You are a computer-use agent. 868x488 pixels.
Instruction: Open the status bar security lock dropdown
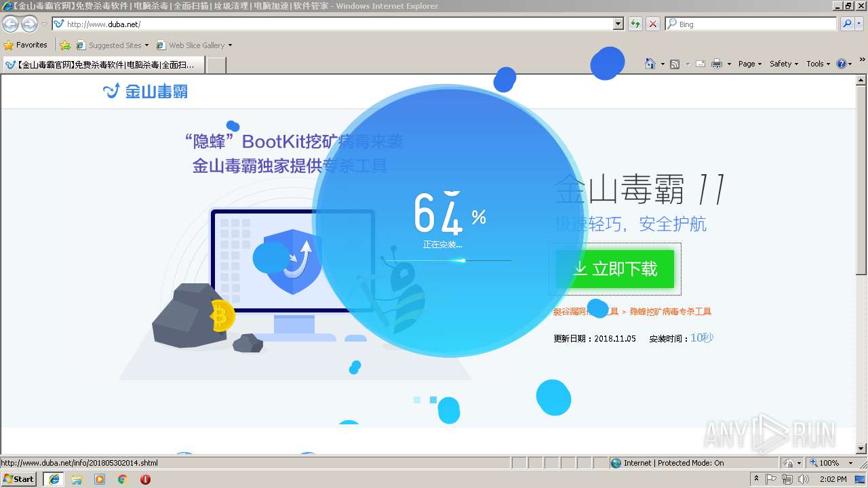tap(793, 463)
